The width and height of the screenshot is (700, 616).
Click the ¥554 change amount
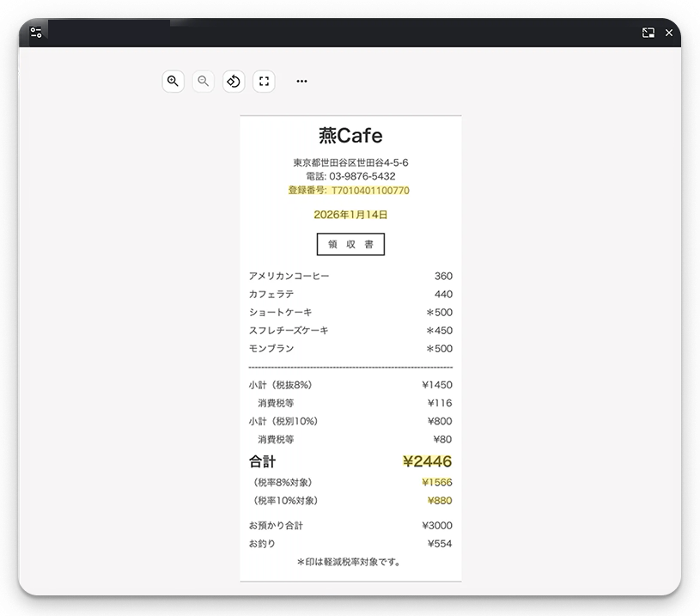click(440, 544)
